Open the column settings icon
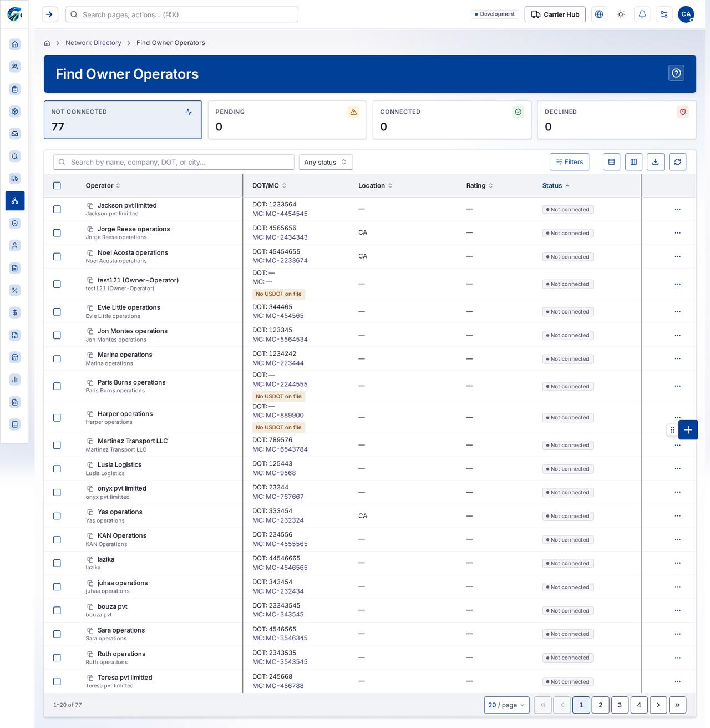This screenshot has height=728, width=710. (633, 162)
